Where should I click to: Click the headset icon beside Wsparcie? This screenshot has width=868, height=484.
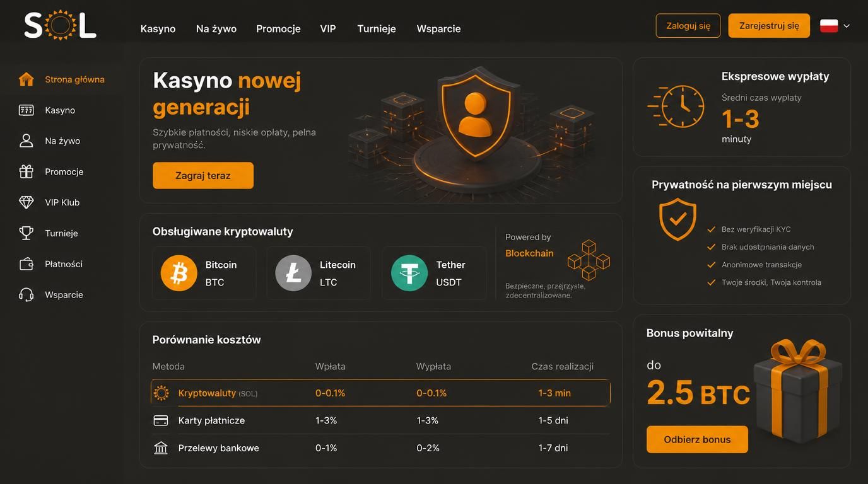(26, 294)
